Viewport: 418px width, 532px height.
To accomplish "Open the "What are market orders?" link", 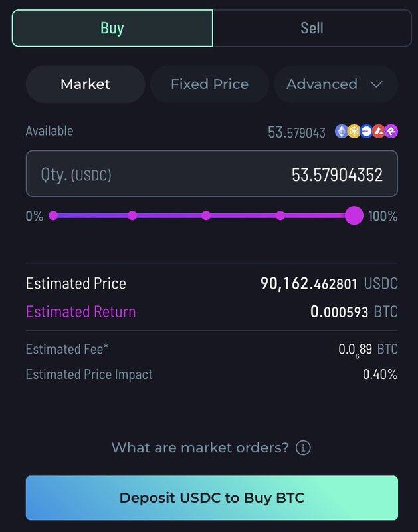I will (200, 448).
